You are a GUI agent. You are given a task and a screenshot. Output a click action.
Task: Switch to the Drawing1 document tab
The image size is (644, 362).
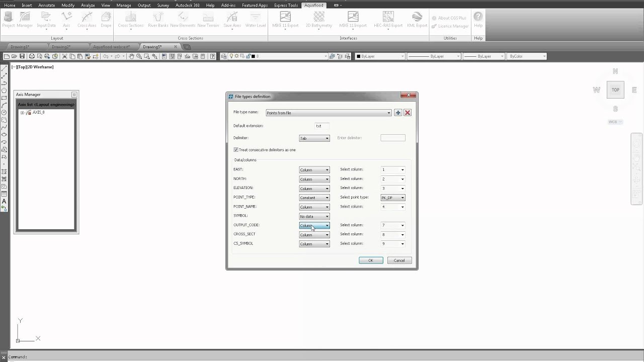coord(20,47)
